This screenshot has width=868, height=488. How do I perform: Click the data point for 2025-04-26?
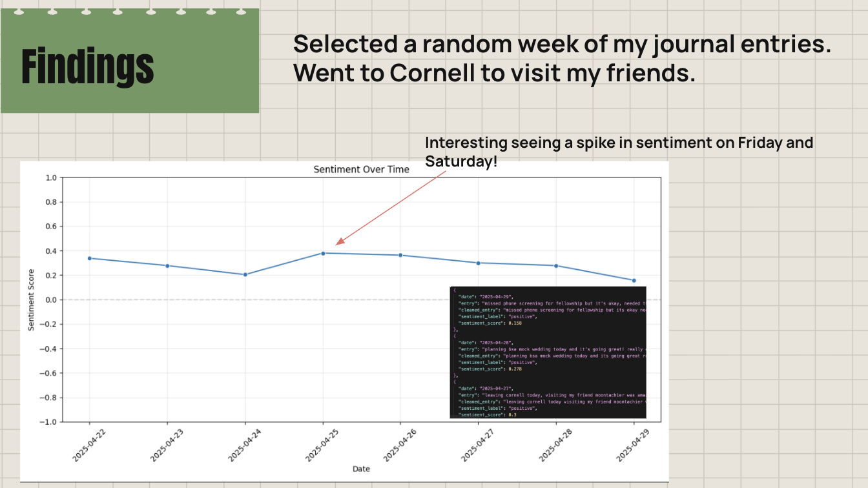[x=400, y=255]
